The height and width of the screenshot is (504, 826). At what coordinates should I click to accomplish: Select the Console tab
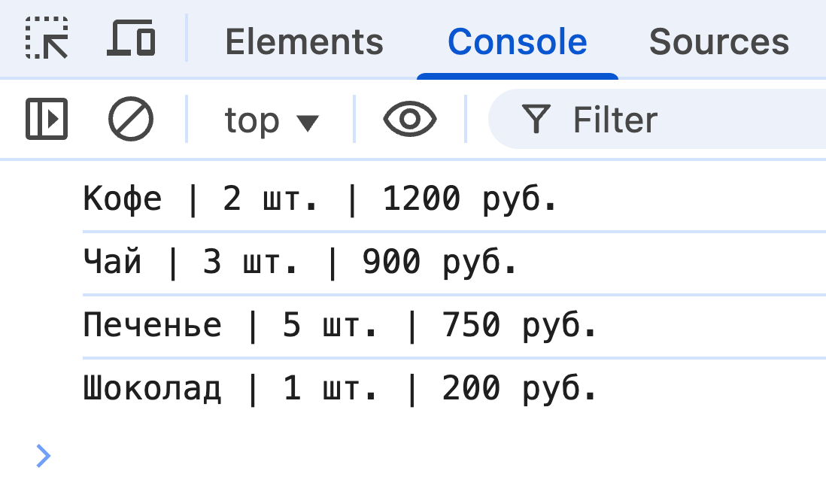[517, 41]
